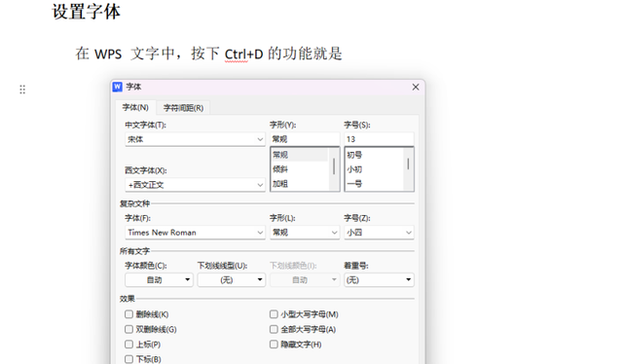The width and height of the screenshot is (623, 364).
Task: Click the WPS logo icon in dialog title
Action: (x=117, y=87)
